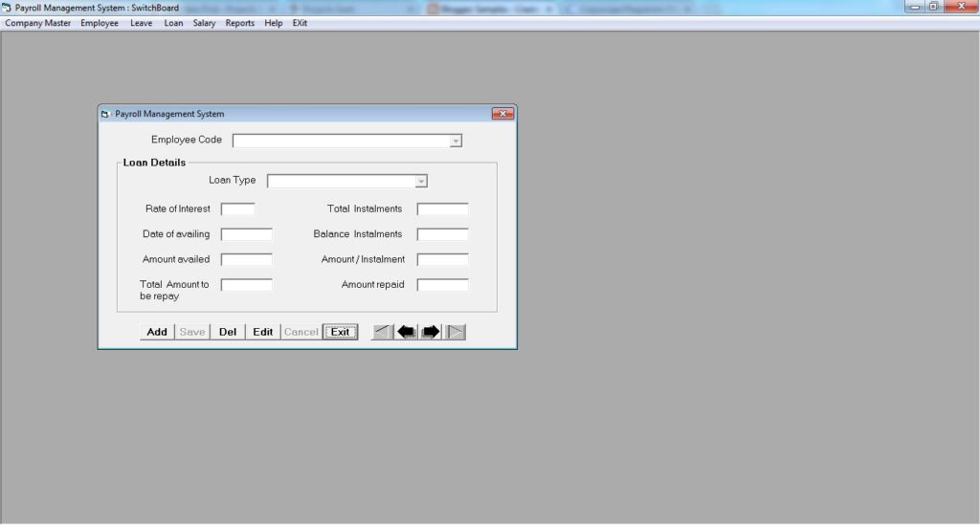Jump to last record navigation arrow
This screenshot has width=980, height=525.
click(456, 332)
